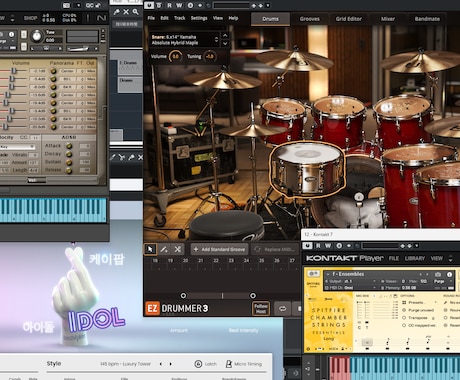Click the highlighted snare drum in the kit
Screen dimensions: 460x380
tap(307, 170)
